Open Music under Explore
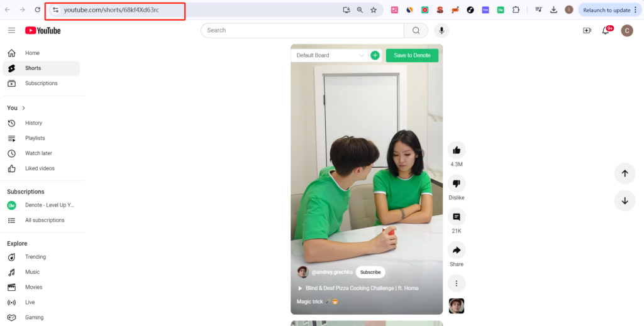The image size is (644, 326). (41, 272)
